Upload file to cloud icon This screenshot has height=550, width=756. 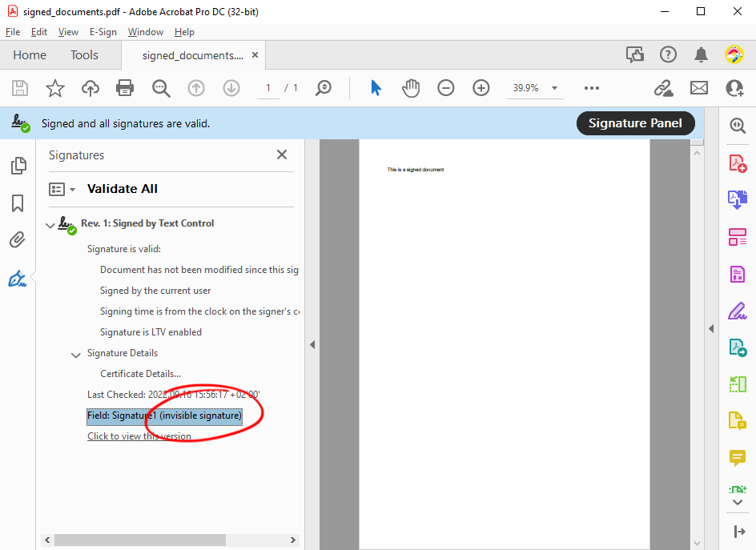coord(90,88)
